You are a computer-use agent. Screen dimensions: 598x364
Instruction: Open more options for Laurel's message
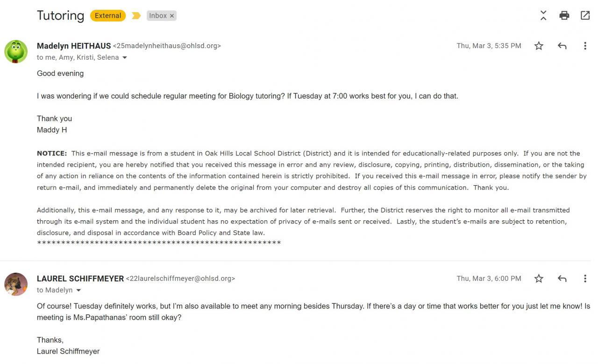pos(585,279)
